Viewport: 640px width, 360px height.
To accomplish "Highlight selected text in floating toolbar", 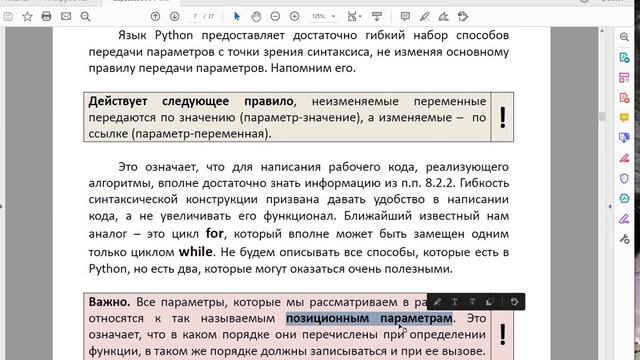I will coord(437,302).
